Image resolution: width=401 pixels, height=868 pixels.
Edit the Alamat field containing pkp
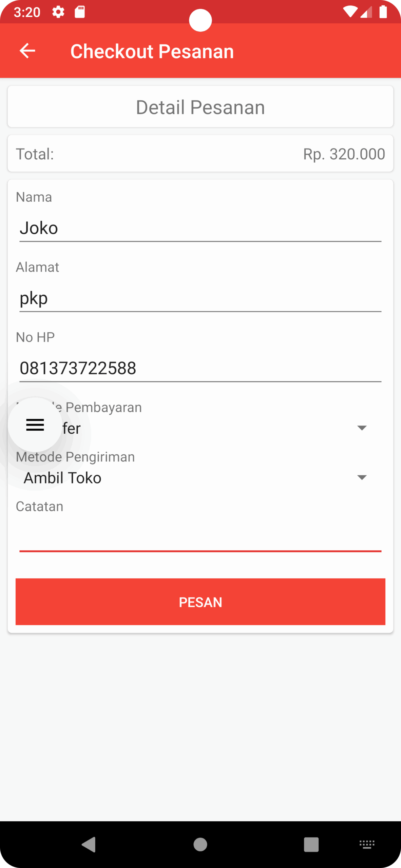click(200, 298)
